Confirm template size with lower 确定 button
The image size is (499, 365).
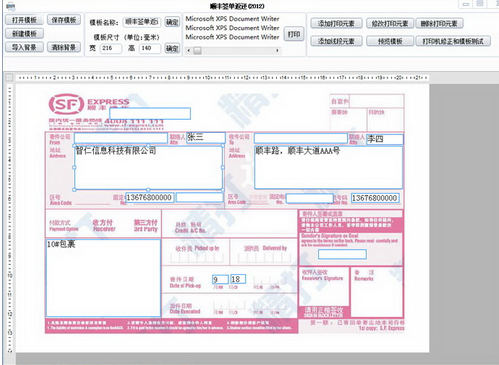[x=172, y=48]
